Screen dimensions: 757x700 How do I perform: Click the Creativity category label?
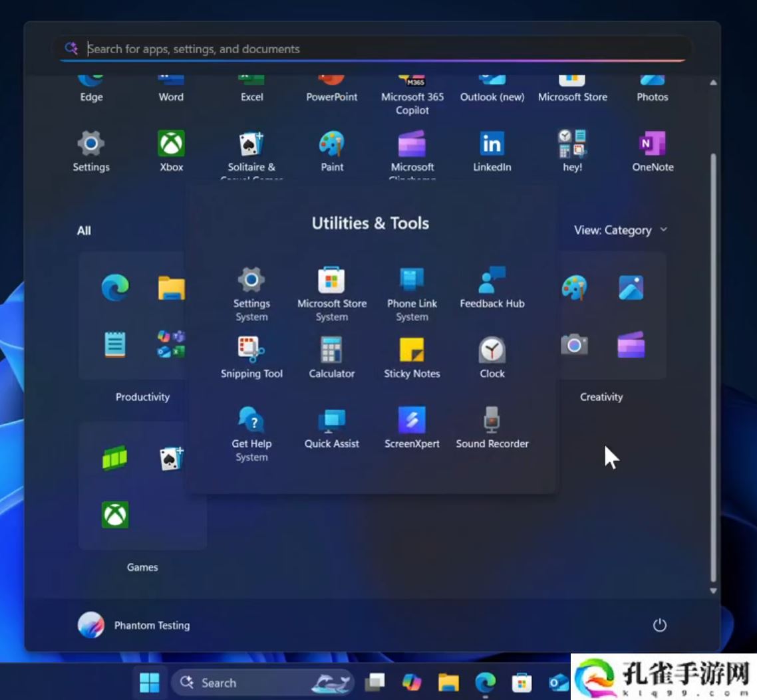point(601,397)
